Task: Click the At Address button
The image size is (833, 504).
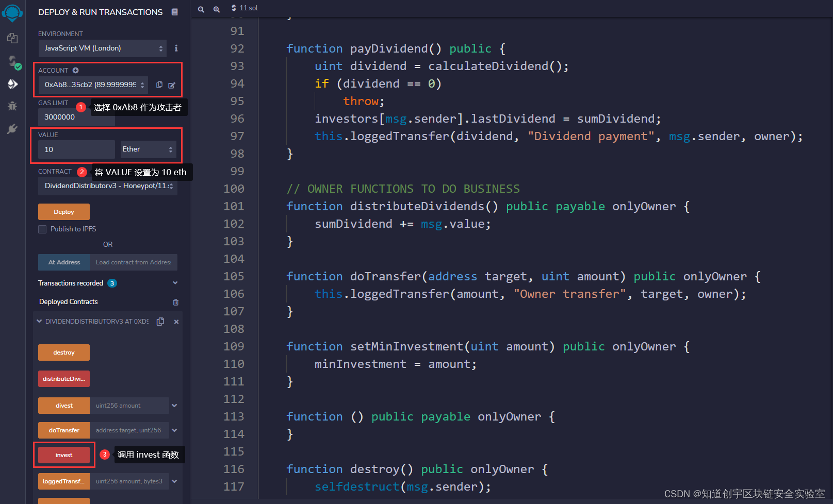Action: click(64, 262)
